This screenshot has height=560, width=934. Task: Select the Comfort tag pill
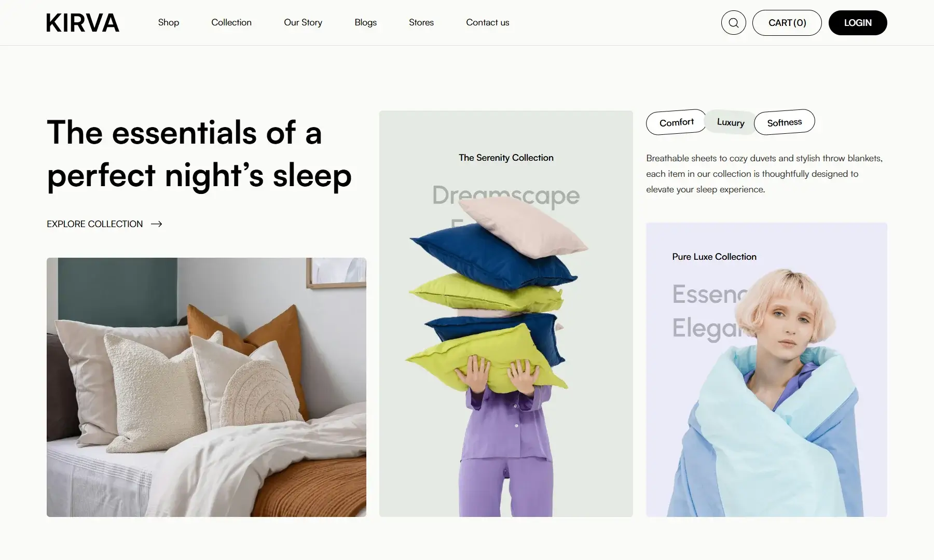click(676, 122)
